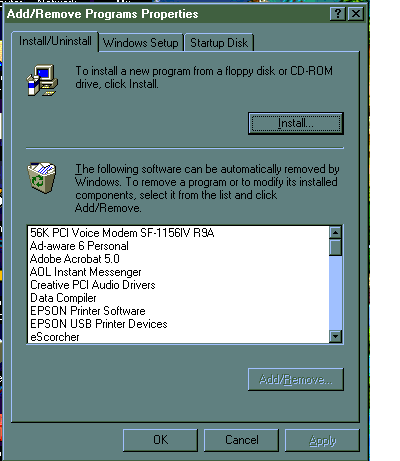This screenshot has height=461, width=400.
Task: Click the Install... button
Action: (296, 123)
